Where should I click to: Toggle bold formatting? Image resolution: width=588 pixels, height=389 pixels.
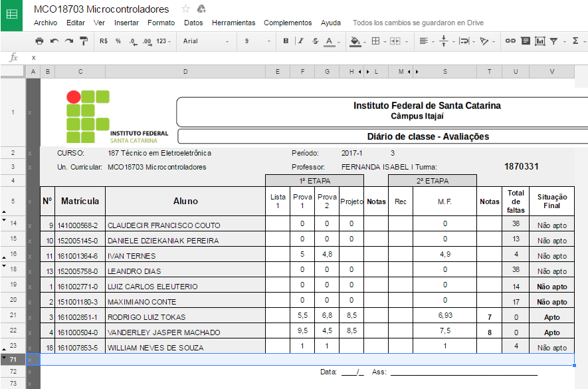286,41
